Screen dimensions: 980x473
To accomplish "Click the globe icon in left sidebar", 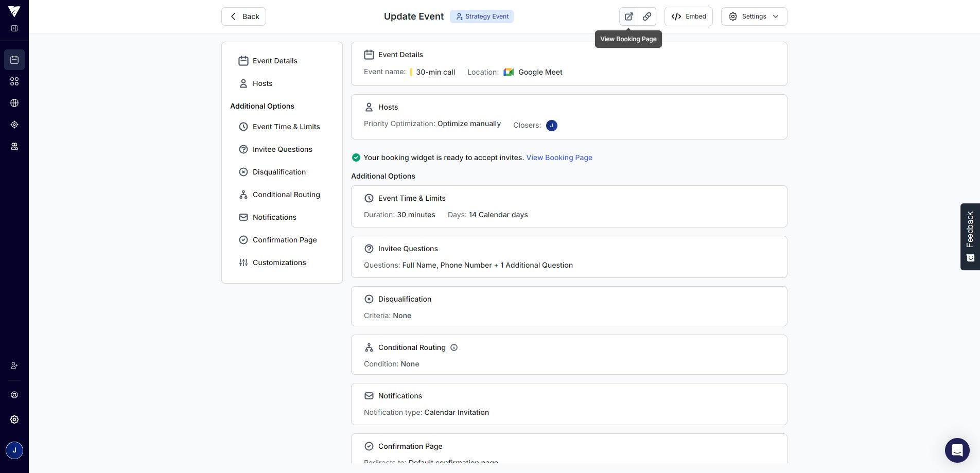I will pos(14,103).
